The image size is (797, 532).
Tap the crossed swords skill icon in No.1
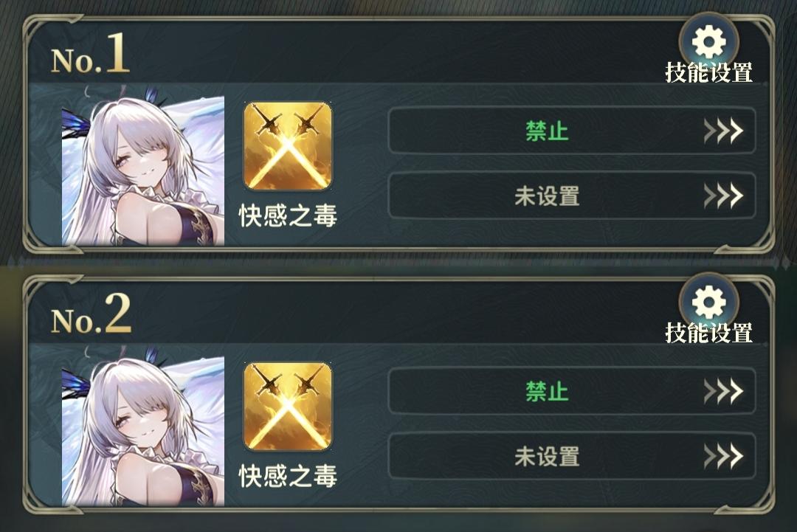coord(288,146)
